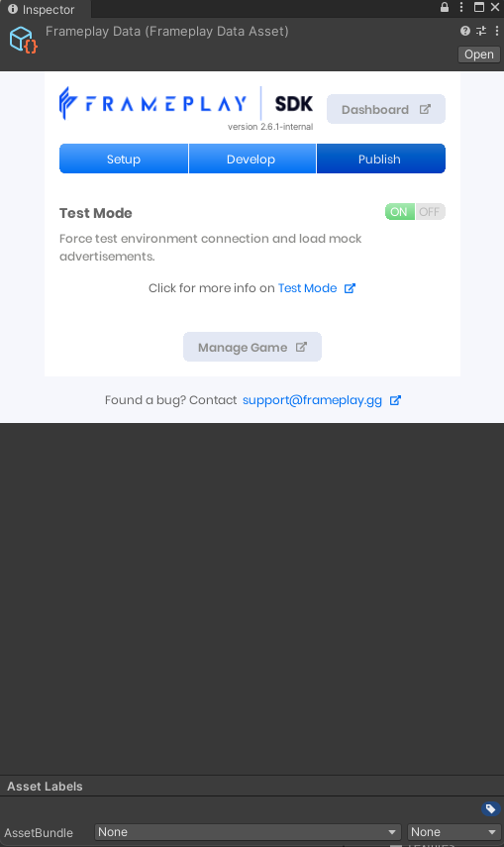Screen dimensions: 504x847
Task: Click the help question mark icon
Action: click(465, 31)
